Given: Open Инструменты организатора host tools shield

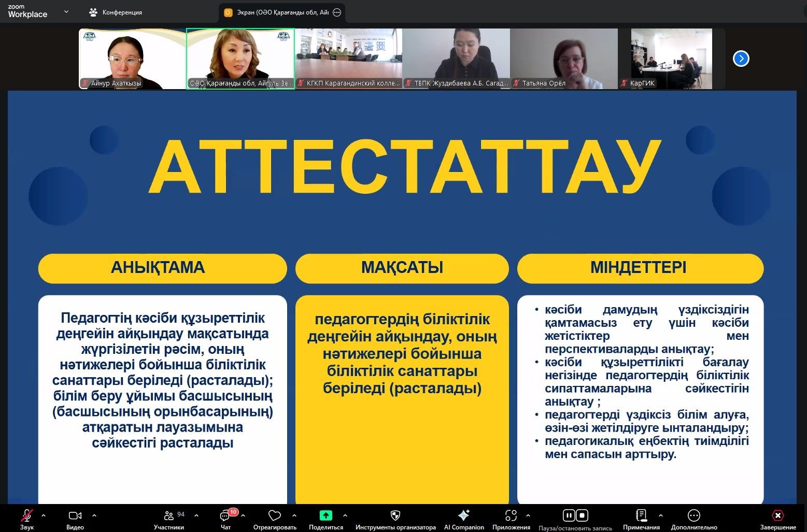Looking at the screenshot, I should [395, 515].
